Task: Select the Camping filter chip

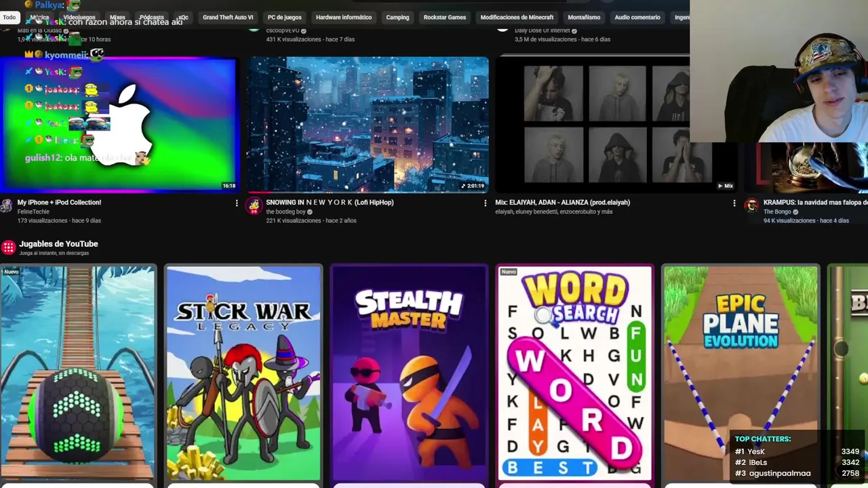Action: coord(397,18)
